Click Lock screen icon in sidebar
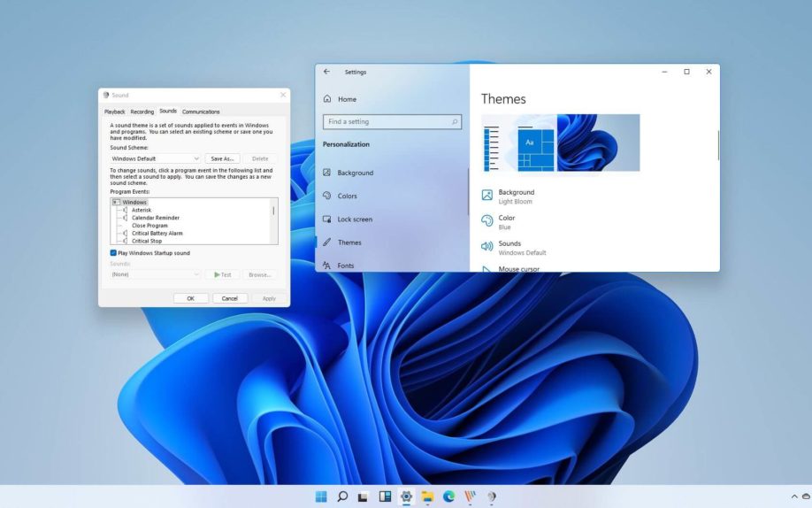812x508 pixels. tap(326, 219)
